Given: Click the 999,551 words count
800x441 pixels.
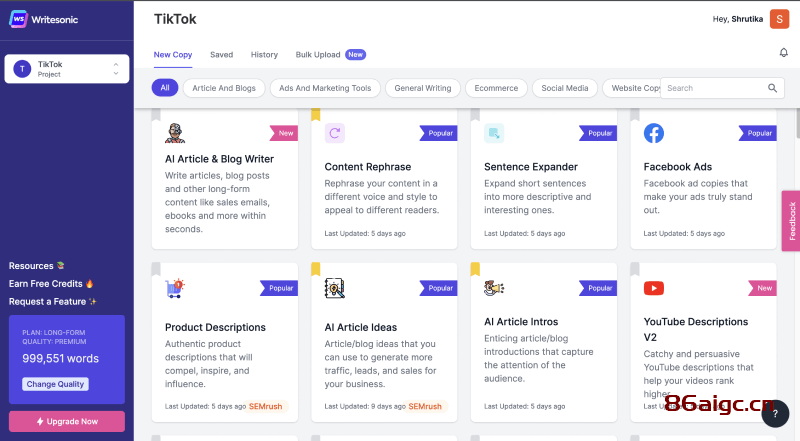Looking at the screenshot, I should tap(60, 358).
